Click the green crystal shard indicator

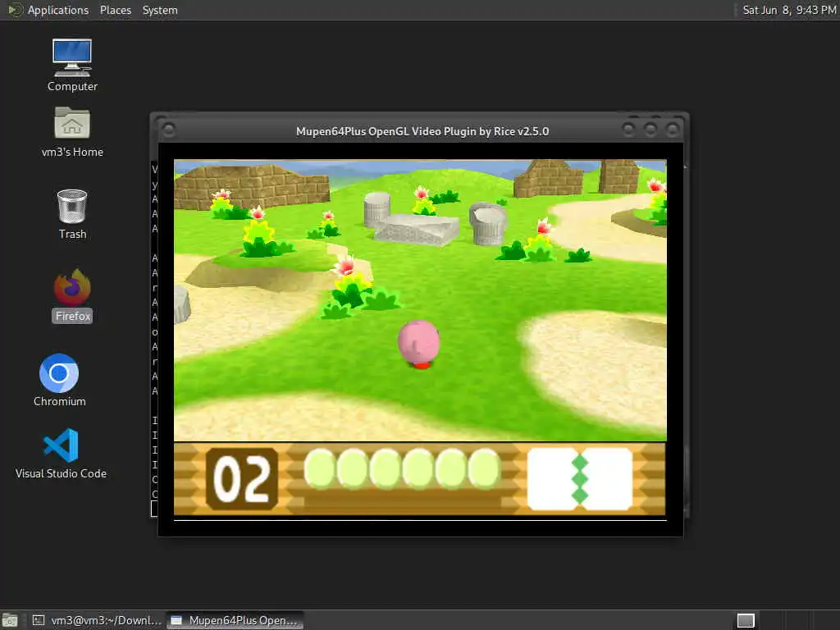point(580,478)
